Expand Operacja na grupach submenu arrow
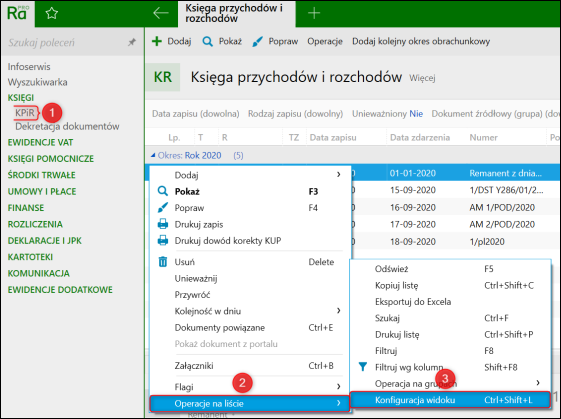The width and height of the screenshot is (561, 419). coord(538,383)
